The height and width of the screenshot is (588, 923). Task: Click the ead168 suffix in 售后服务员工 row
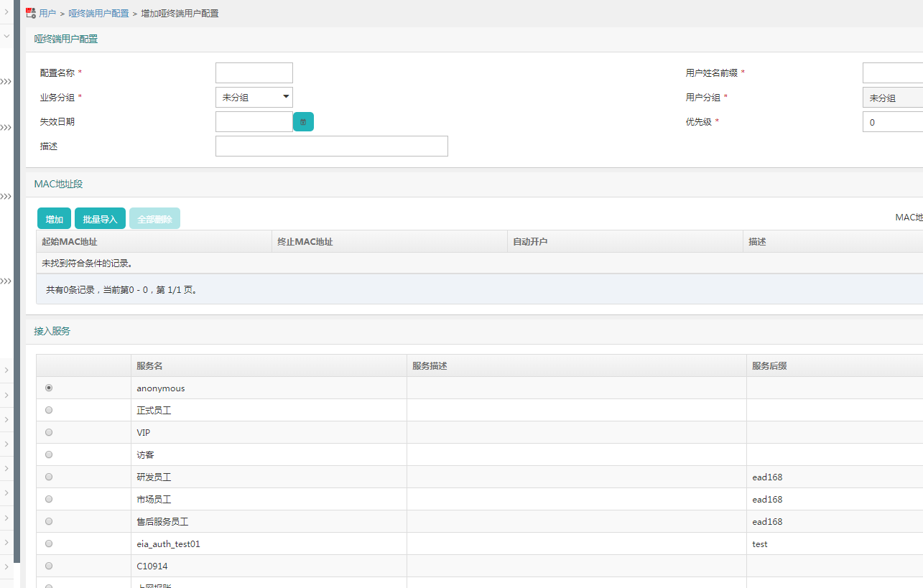tap(767, 522)
